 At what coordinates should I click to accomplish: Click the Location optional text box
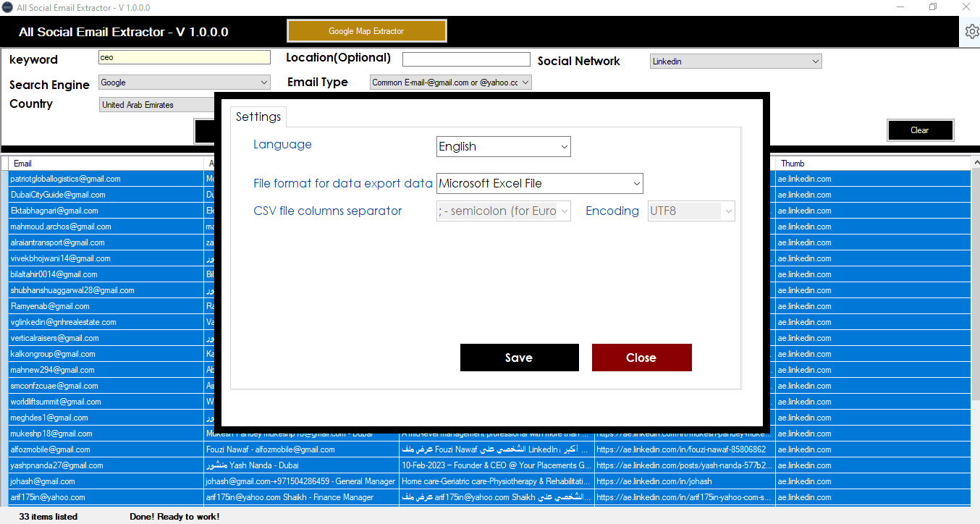[465, 59]
